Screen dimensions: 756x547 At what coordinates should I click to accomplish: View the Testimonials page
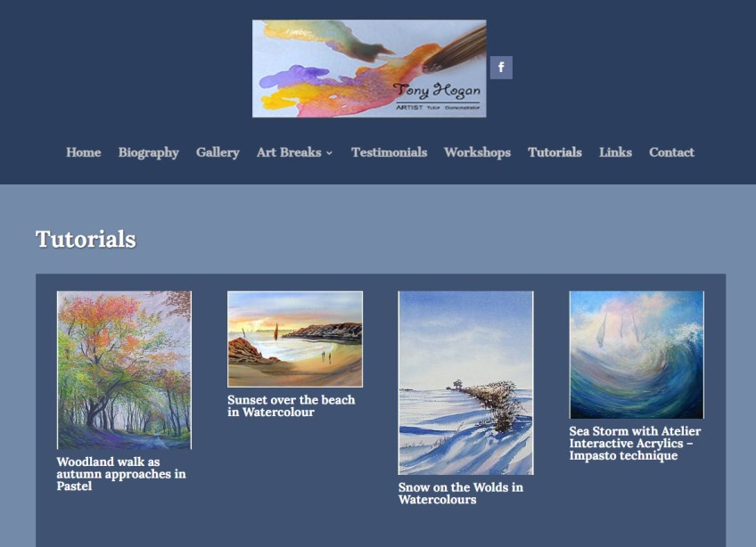click(389, 152)
